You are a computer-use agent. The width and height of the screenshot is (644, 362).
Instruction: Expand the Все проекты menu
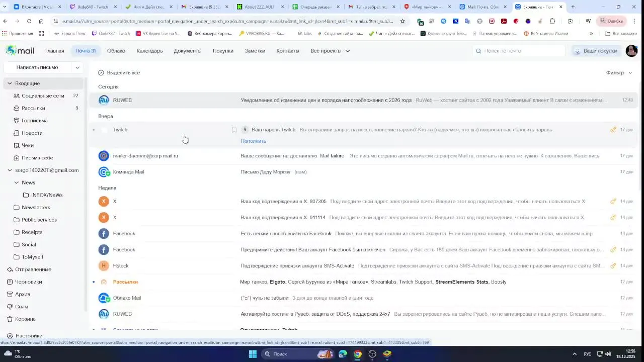[x=330, y=51]
